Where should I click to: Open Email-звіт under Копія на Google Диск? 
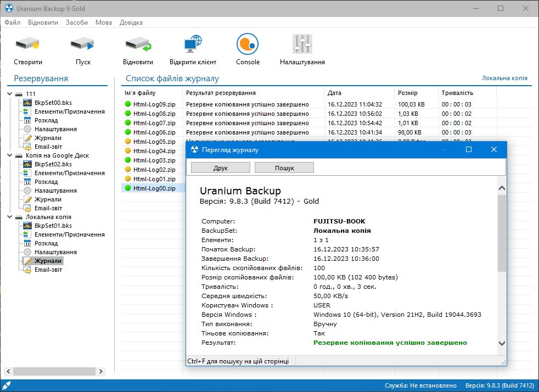(x=48, y=208)
